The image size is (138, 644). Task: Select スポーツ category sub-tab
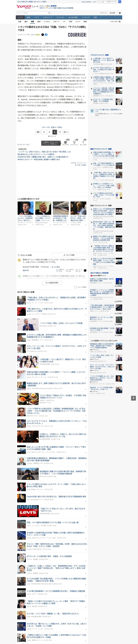[56, 21]
